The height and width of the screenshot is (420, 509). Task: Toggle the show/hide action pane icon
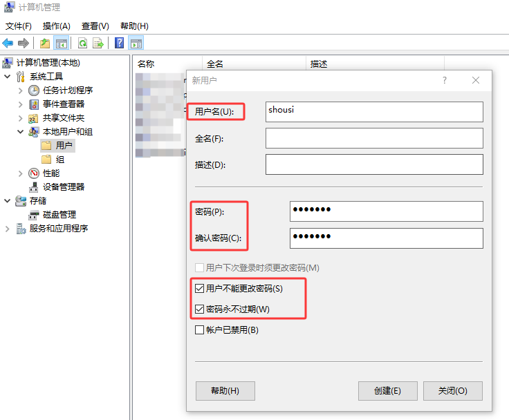point(136,43)
